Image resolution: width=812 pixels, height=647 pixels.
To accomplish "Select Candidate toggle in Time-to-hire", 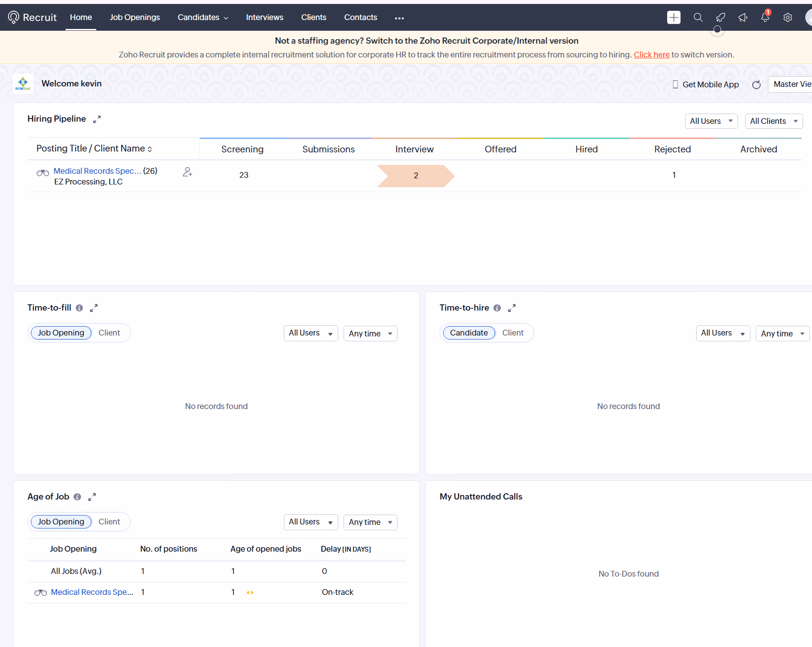I will (x=469, y=333).
